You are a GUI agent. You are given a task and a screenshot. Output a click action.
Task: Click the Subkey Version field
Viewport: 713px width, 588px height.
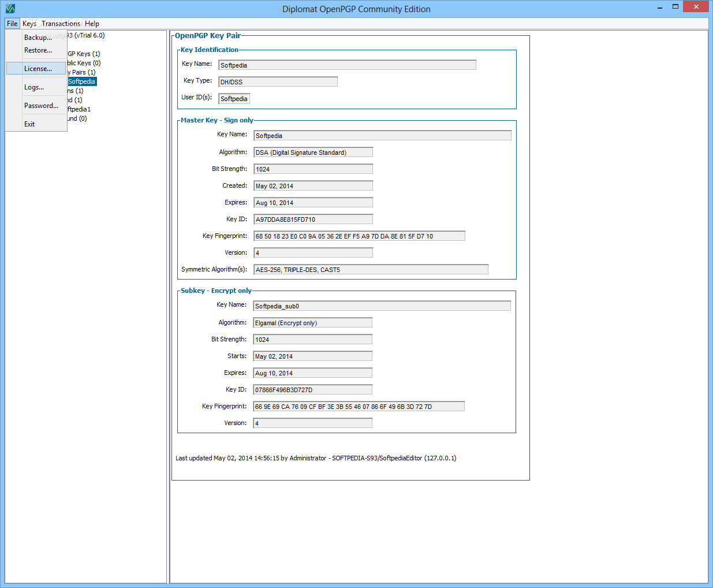pyautogui.click(x=312, y=423)
